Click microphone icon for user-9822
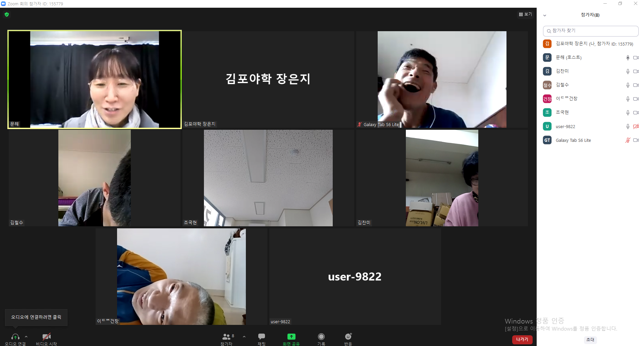 pyautogui.click(x=628, y=126)
